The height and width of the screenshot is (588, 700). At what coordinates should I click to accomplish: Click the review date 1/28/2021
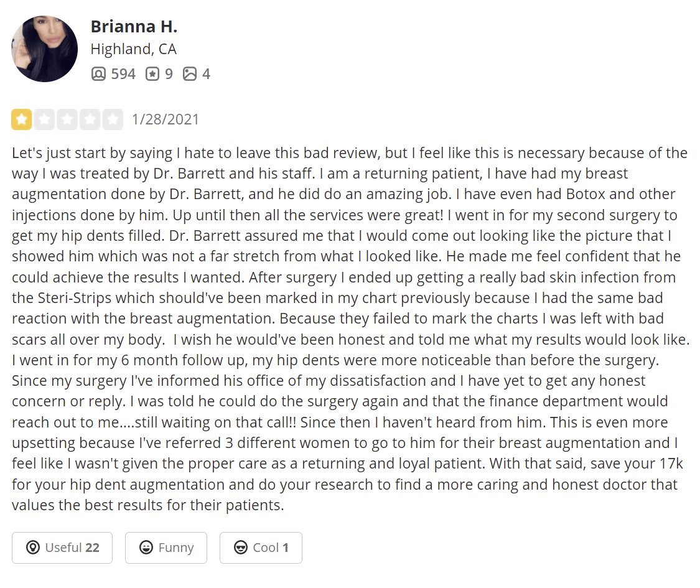pos(165,119)
